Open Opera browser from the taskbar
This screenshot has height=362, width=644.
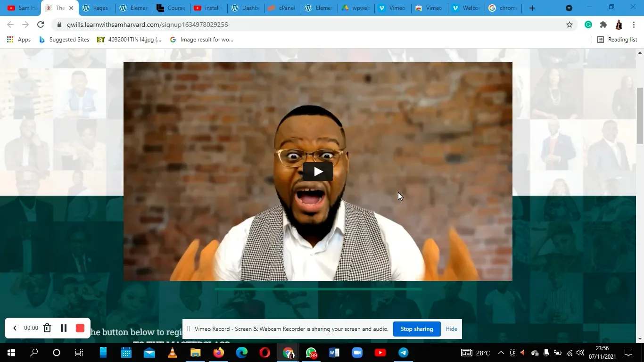[x=265, y=353]
